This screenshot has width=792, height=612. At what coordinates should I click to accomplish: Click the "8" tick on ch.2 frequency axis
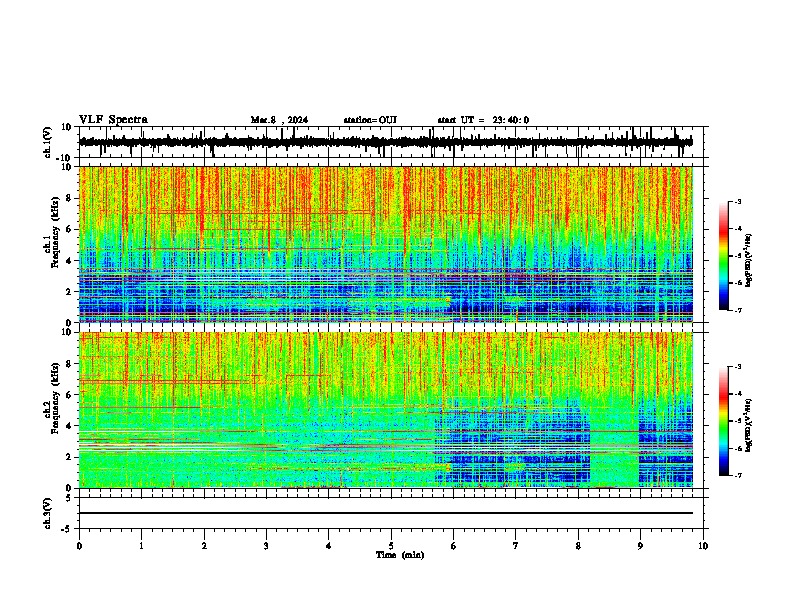pos(69,363)
